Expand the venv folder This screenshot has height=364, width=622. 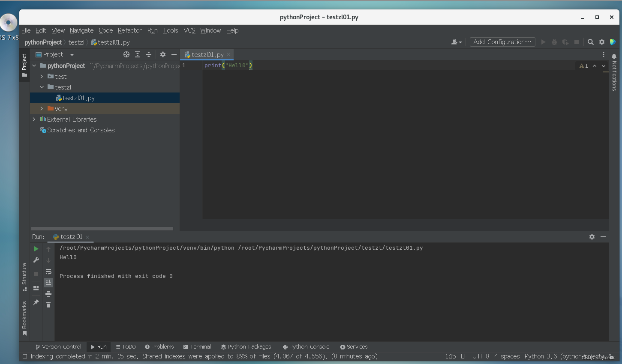tap(42, 109)
